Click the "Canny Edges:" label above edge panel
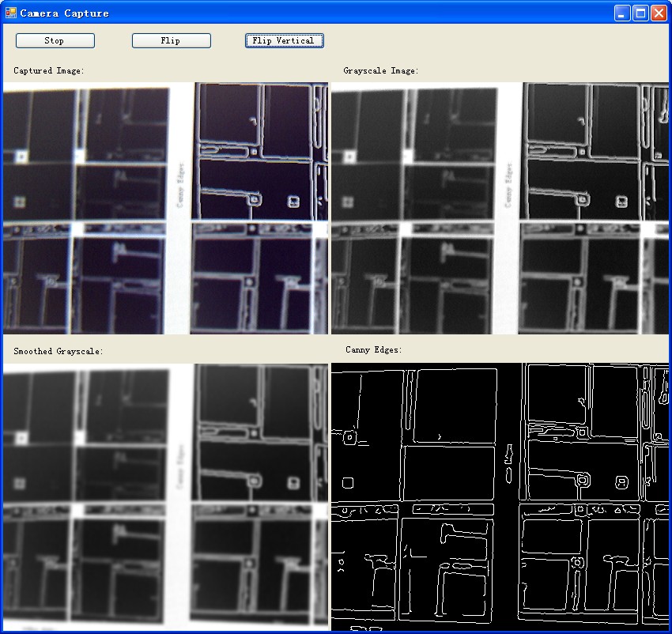The width and height of the screenshot is (672, 634). pos(373,349)
